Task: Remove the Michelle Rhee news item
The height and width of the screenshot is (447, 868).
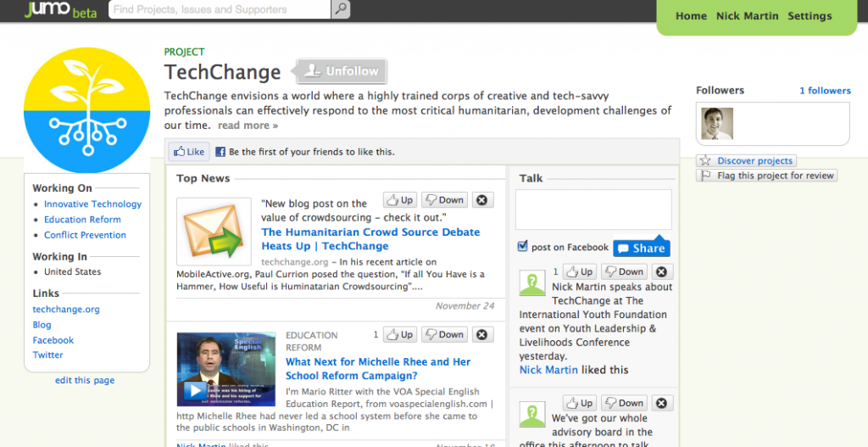Action: [482, 334]
